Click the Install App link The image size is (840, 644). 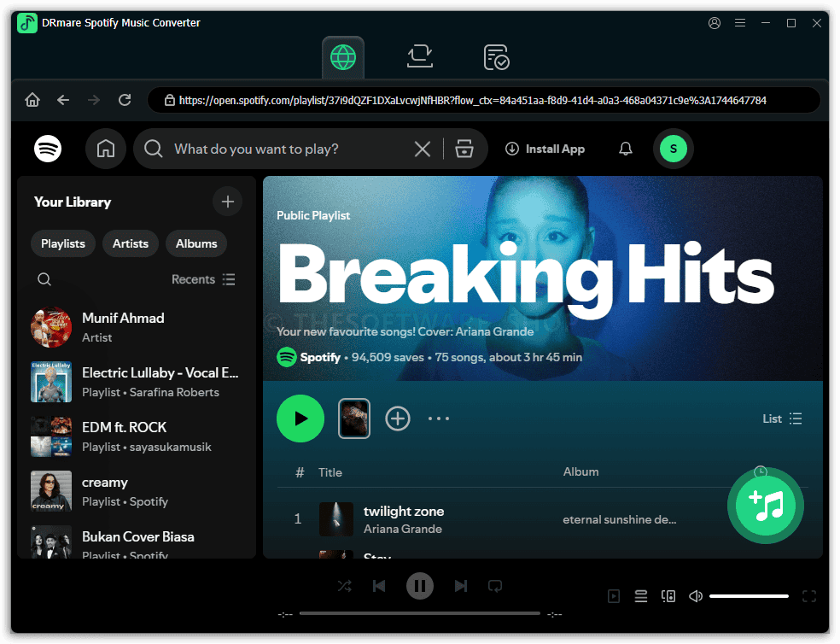[x=545, y=149]
